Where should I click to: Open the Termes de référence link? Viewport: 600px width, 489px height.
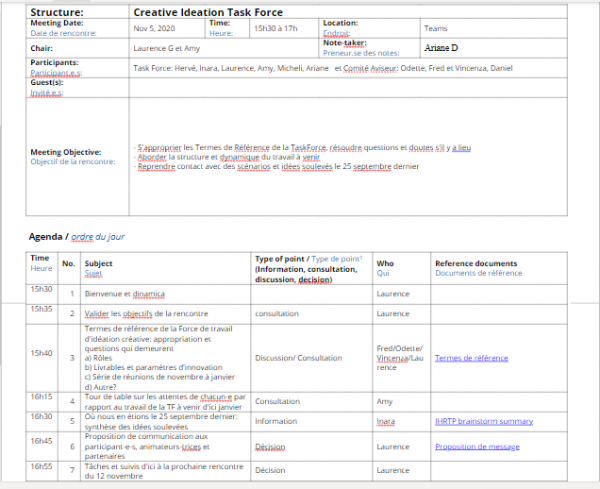point(471,357)
